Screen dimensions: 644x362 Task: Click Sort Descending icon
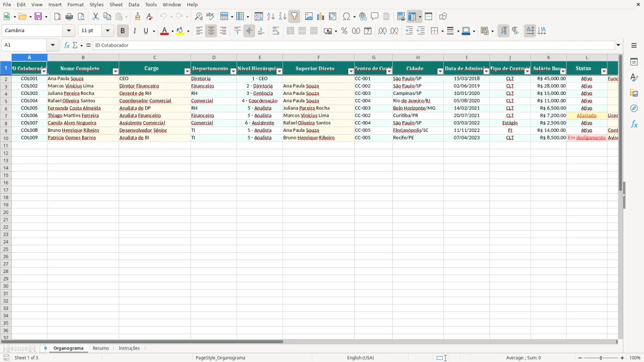[x=283, y=17]
